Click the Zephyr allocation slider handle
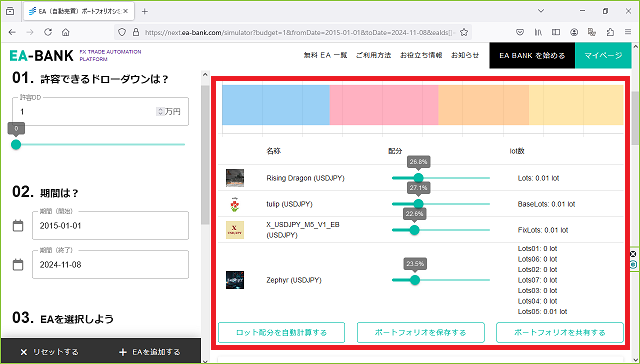Viewport: 640px width, 364px height. pyautogui.click(x=415, y=280)
